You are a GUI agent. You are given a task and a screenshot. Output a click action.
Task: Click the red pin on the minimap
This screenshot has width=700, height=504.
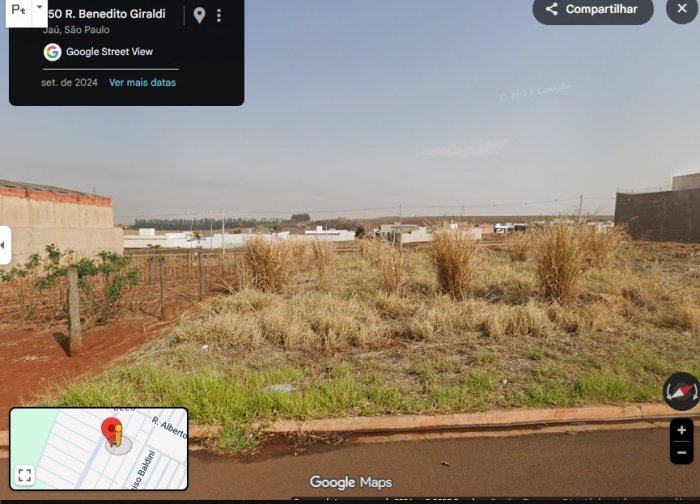point(110,430)
